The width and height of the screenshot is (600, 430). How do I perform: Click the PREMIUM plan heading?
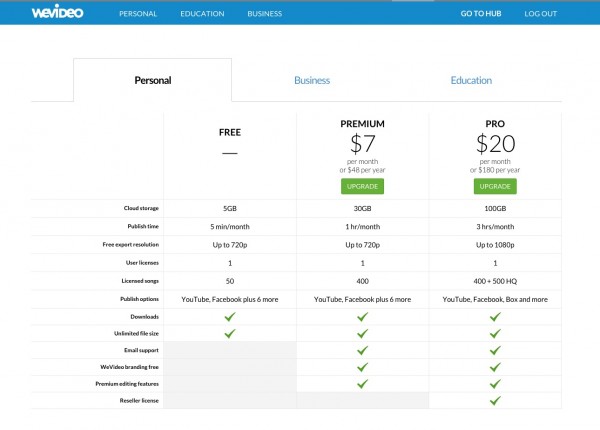[x=362, y=124]
